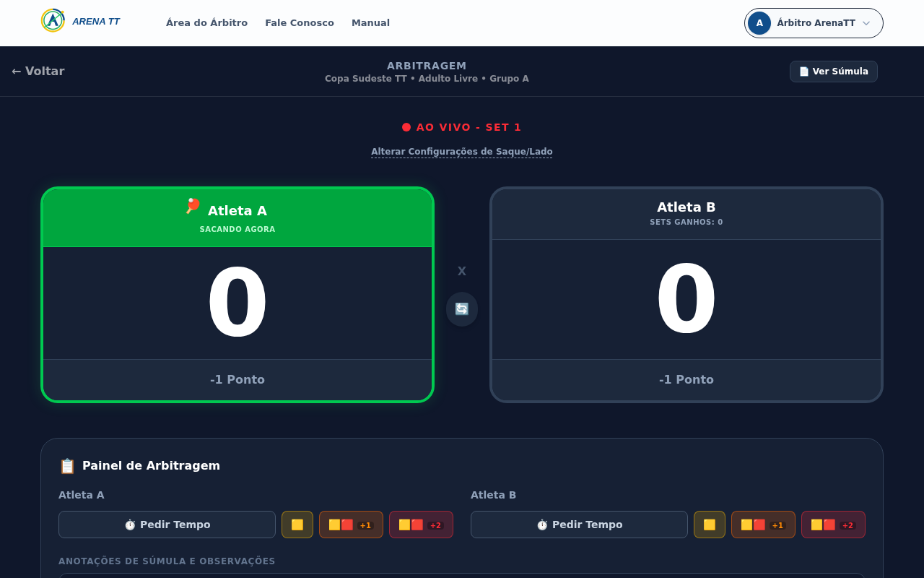Click the Arena TT logo
This screenshot has height=578, width=924.
[x=79, y=21]
